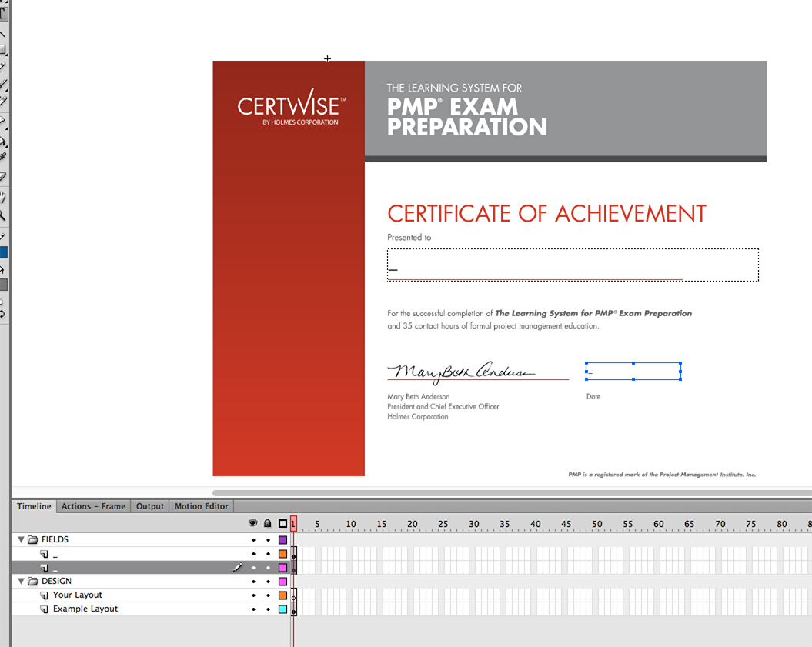Open the Output tab
Viewport: 812px width, 647px height.
point(150,506)
